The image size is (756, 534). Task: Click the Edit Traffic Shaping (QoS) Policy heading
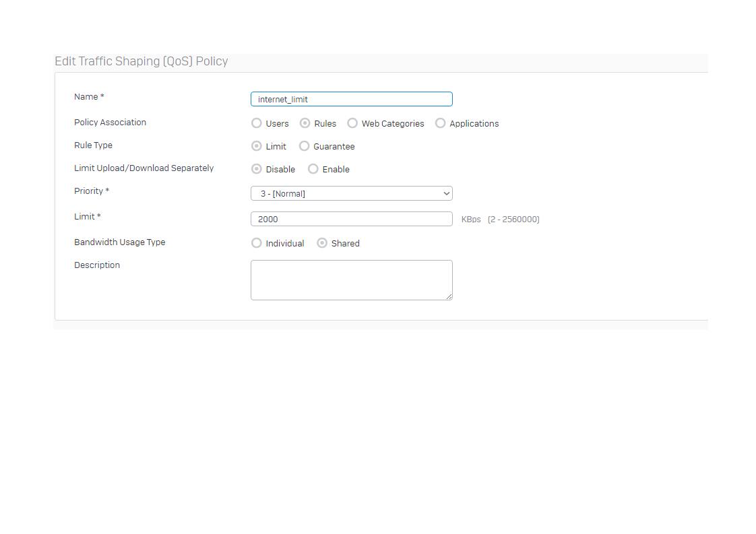(x=141, y=61)
